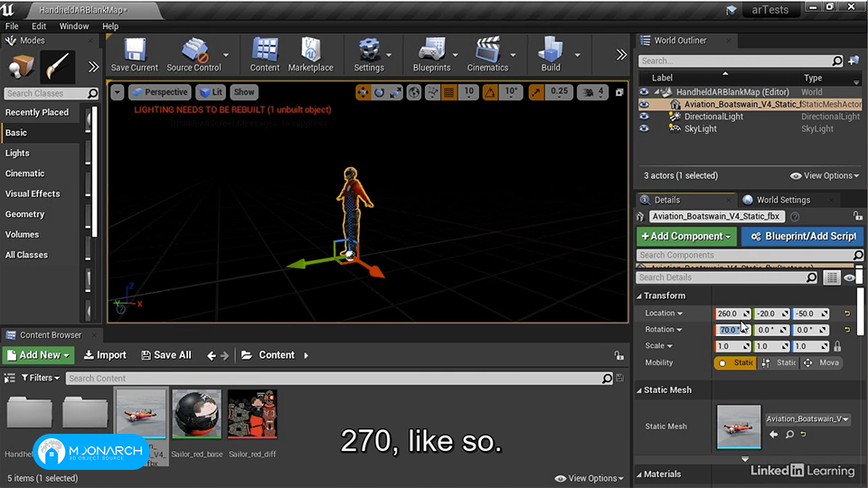Click the Blueprint/Add Script button
The height and width of the screenshot is (488, 868).
(x=803, y=236)
